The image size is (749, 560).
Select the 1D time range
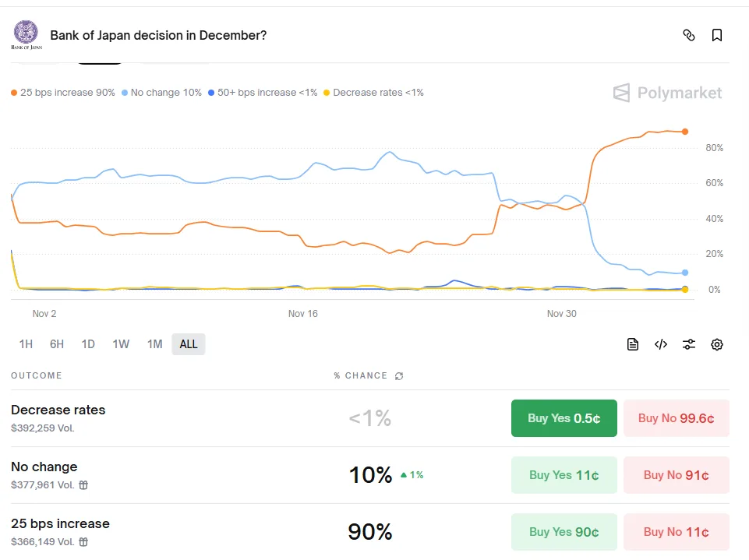pyautogui.click(x=88, y=344)
